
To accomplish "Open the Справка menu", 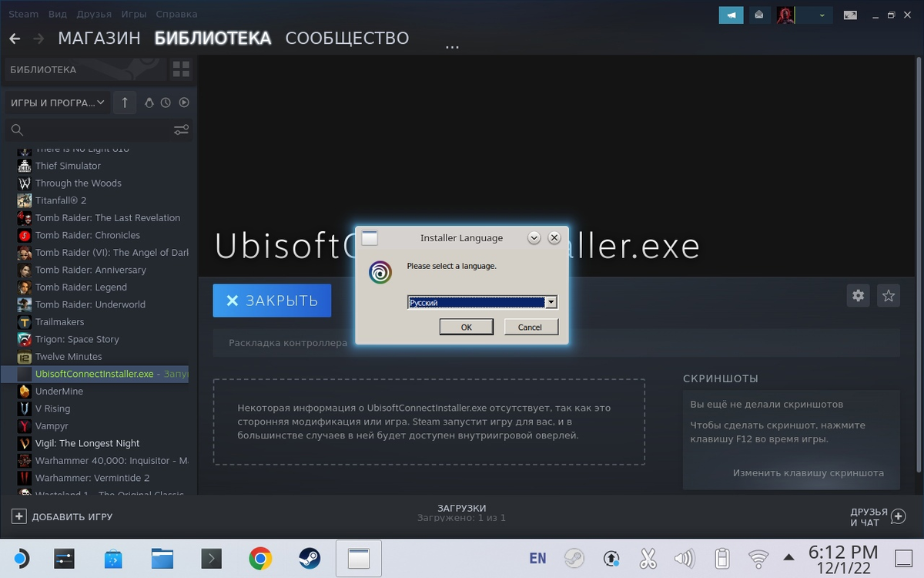I will click(176, 14).
